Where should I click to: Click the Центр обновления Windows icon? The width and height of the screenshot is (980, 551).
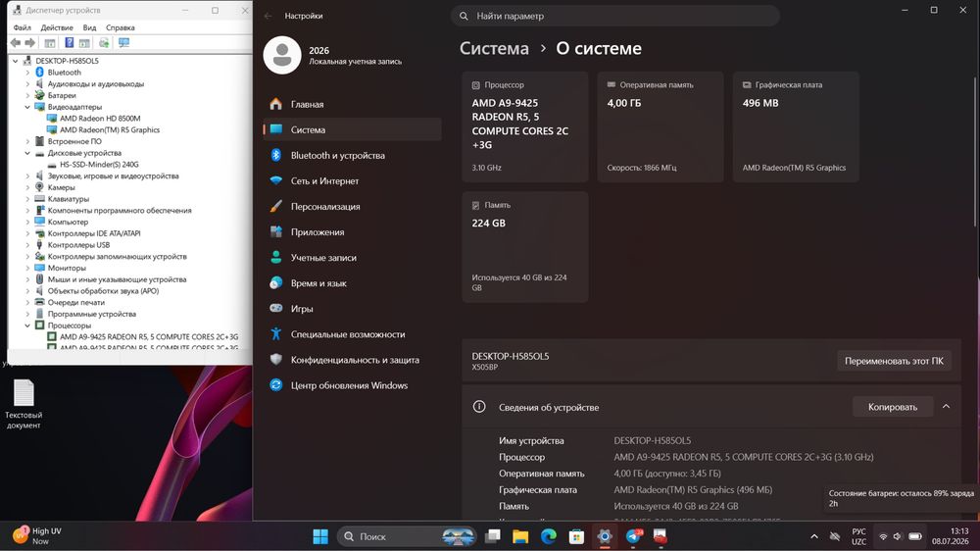(x=276, y=385)
